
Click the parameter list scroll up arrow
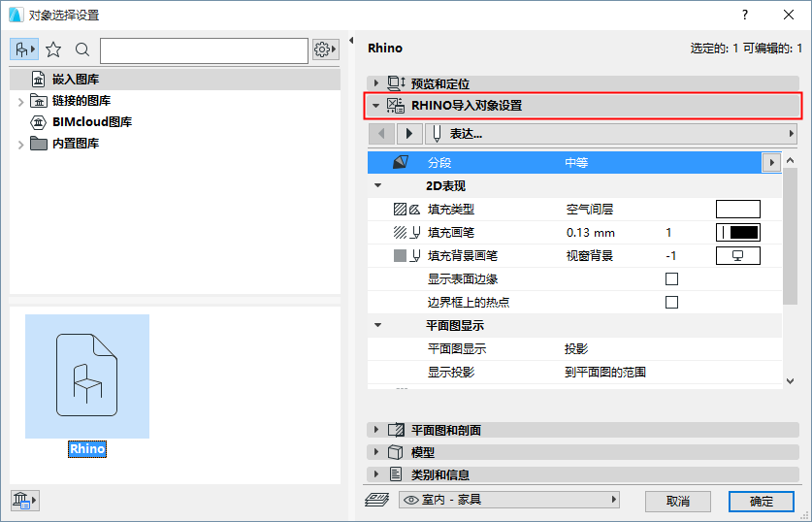[x=790, y=160]
